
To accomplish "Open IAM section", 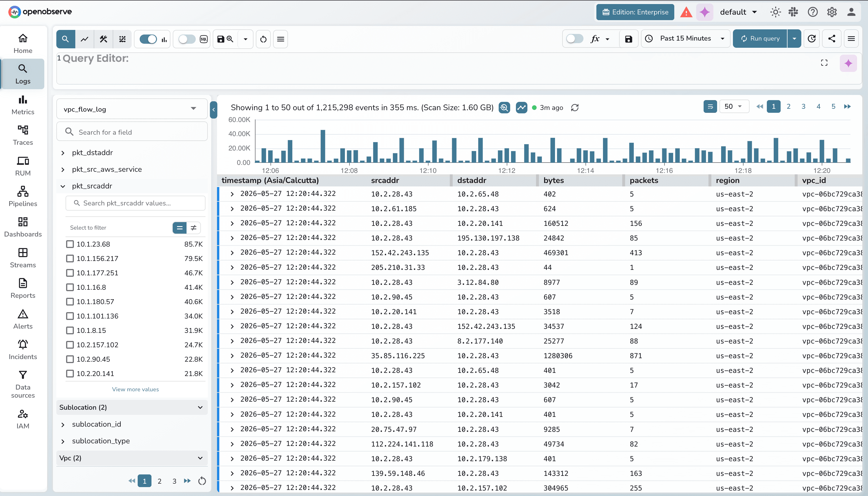I will coord(23,419).
